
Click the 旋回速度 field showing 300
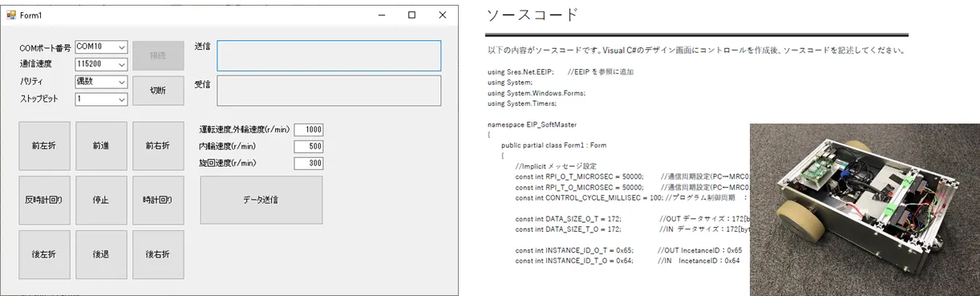pos(309,164)
